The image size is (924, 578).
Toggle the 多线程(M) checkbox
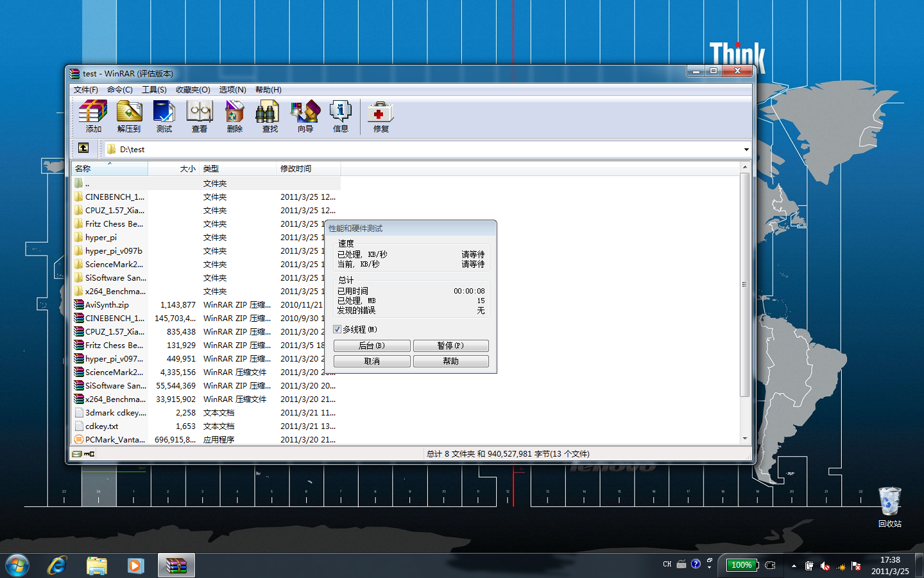[338, 329]
